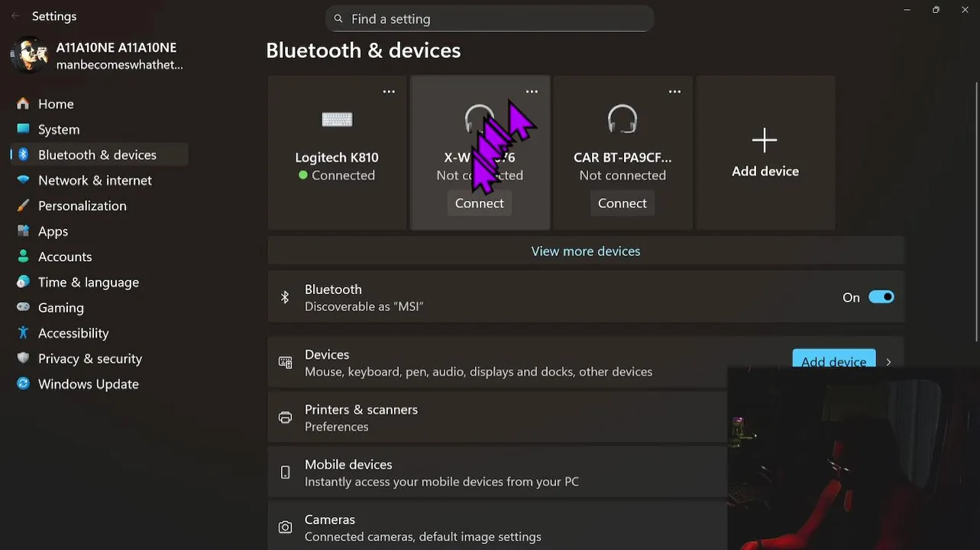Open more options for CAR BT-PA9CF device
980x550 pixels.
[x=674, y=92]
